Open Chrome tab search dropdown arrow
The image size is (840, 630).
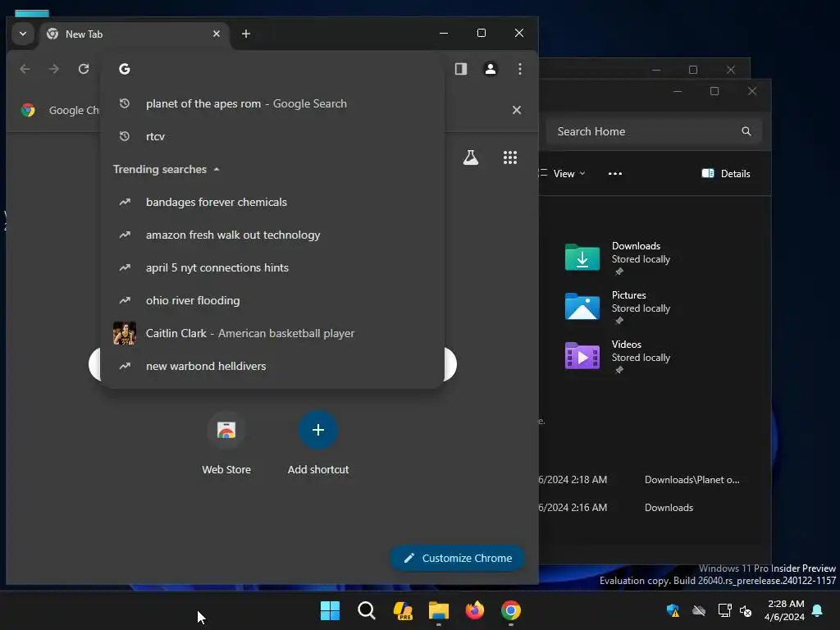point(22,34)
